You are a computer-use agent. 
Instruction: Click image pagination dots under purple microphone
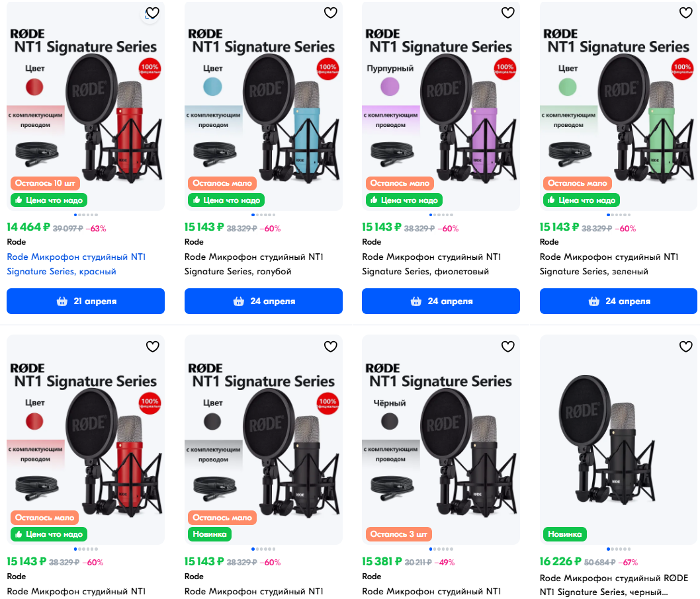click(441, 215)
